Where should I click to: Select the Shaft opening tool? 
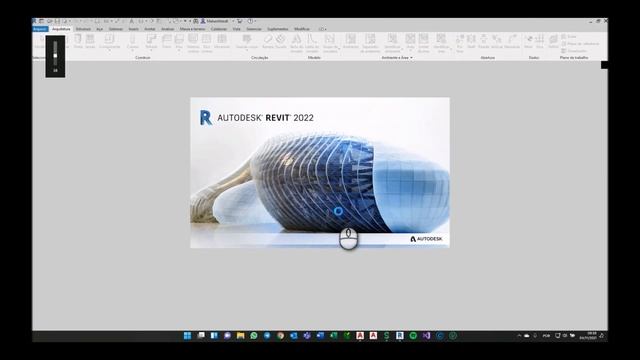[471, 41]
